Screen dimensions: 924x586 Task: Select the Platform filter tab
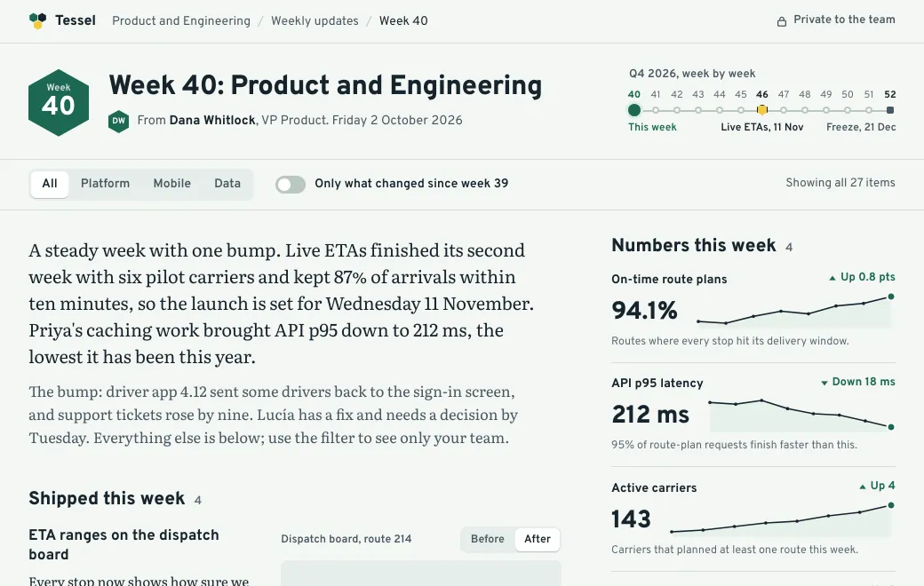[105, 184]
